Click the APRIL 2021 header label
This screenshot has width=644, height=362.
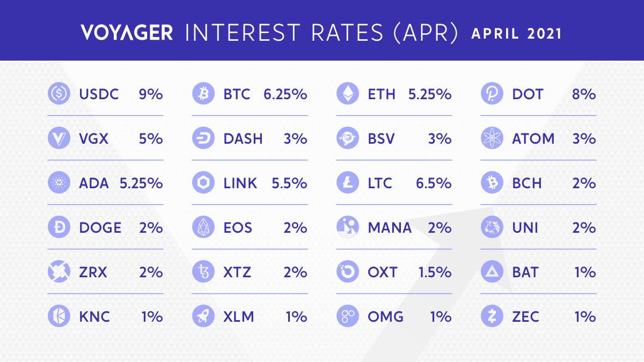click(x=516, y=33)
